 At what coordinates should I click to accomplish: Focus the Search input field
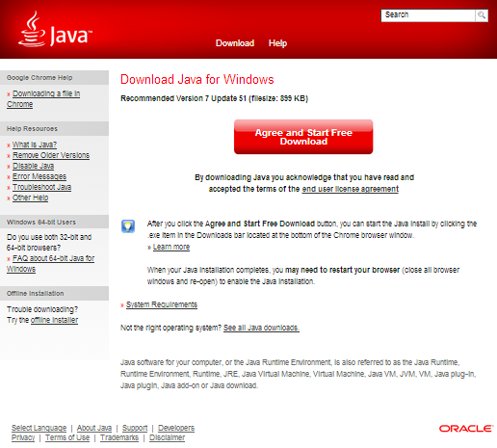(428, 15)
